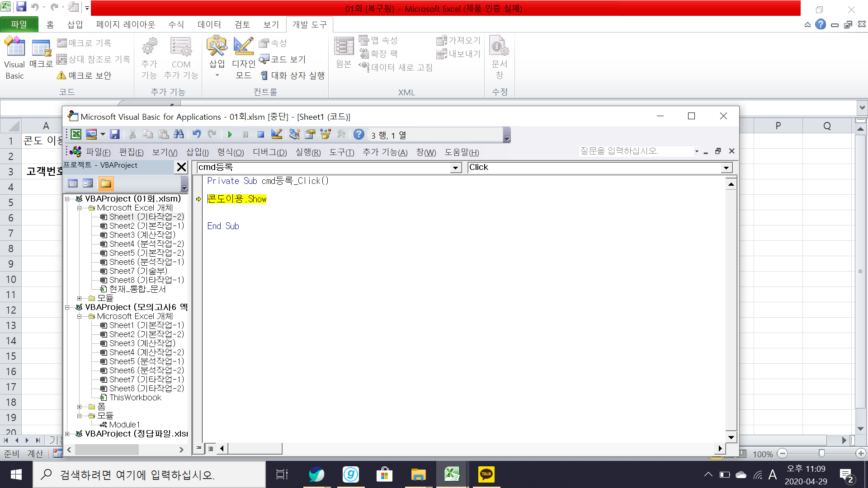Select Sheet3 (계산작업) under 01회.xlsm
Image resolution: width=868 pixels, height=488 pixels.
(x=142, y=235)
